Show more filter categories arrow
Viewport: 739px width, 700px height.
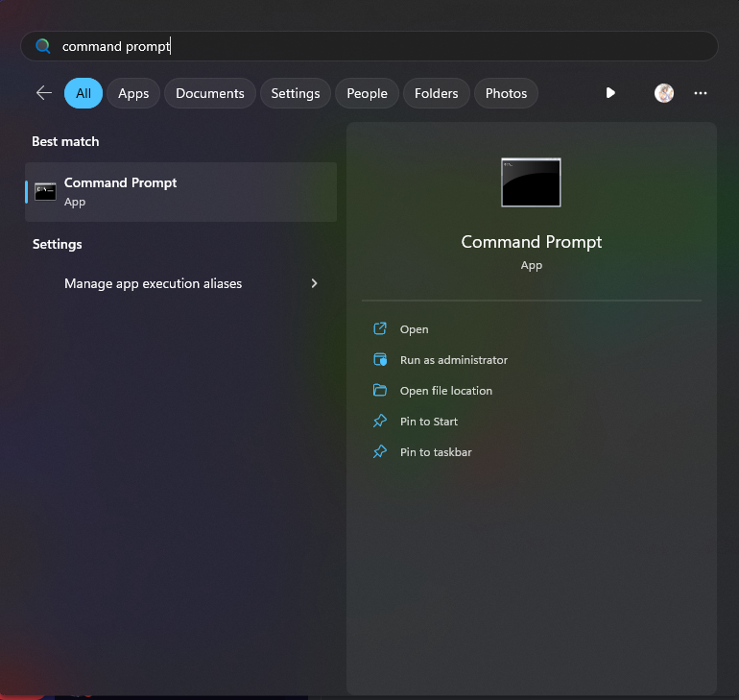tap(610, 93)
